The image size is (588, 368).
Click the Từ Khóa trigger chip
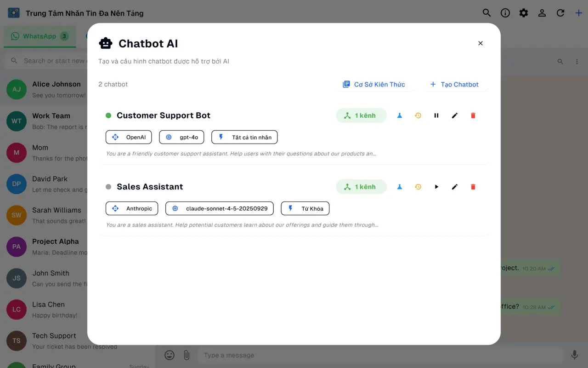coord(305,208)
